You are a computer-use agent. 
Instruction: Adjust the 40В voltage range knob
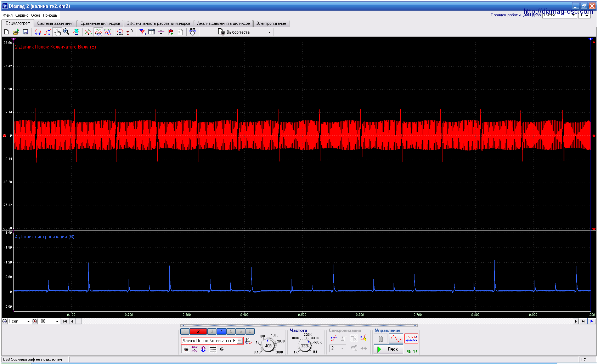click(269, 346)
